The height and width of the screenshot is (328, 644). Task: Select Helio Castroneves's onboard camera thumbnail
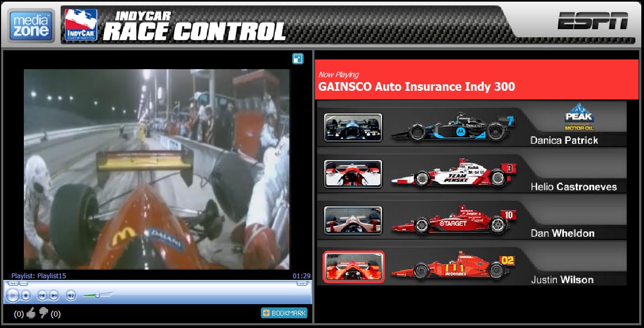(353, 174)
